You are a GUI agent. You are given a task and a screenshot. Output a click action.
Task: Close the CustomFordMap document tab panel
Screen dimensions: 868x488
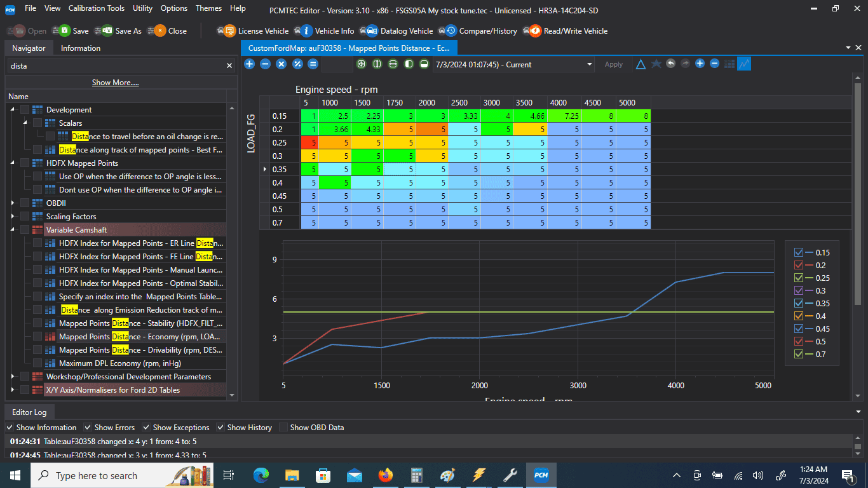pos(858,48)
